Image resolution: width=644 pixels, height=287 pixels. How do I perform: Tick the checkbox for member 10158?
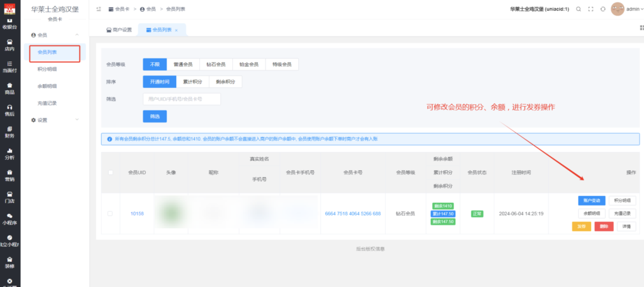111,214
